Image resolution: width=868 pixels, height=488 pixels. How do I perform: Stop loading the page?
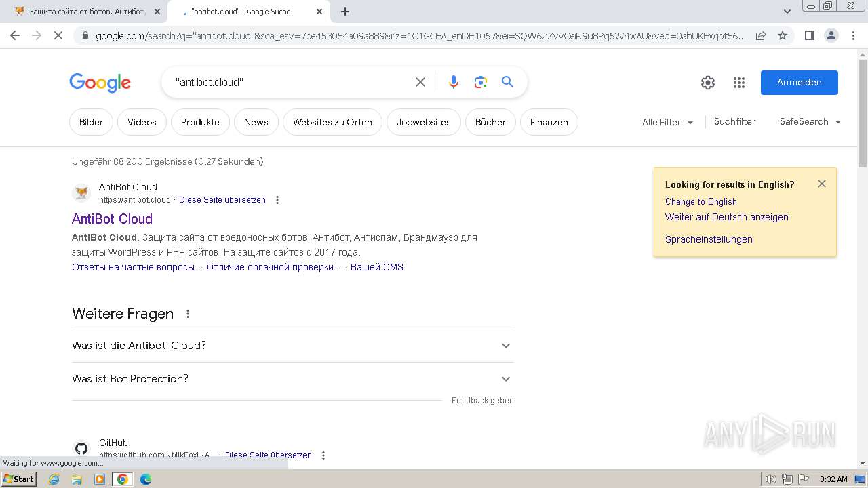click(x=58, y=35)
